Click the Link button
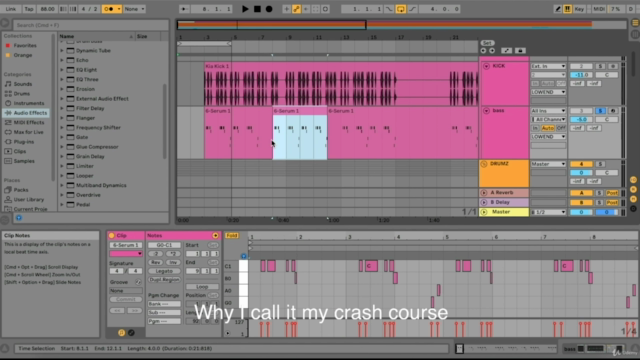The width and height of the screenshot is (640, 360). 11,9
